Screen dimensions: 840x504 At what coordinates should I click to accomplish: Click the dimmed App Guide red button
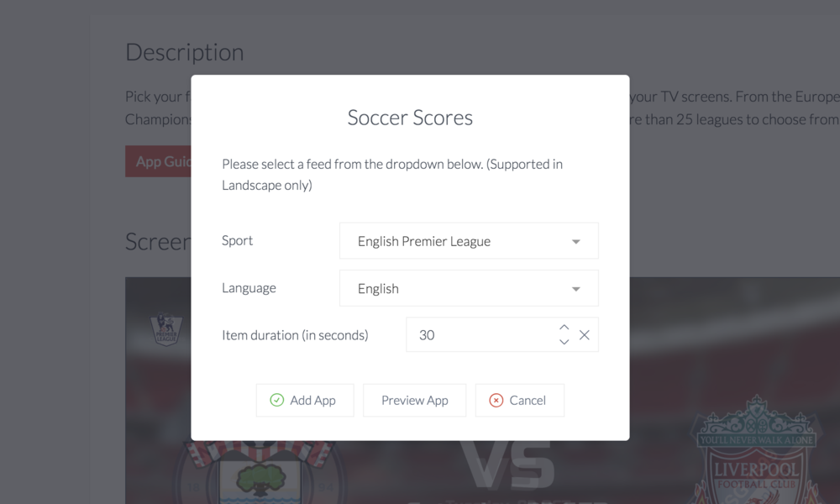[x=158, y=161]
